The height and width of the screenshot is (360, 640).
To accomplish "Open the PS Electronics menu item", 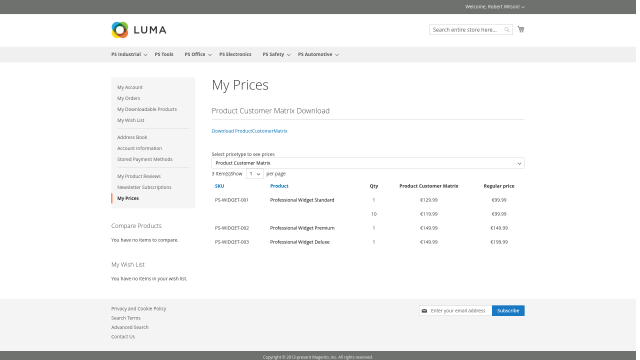I will click(x=235, y=54).
